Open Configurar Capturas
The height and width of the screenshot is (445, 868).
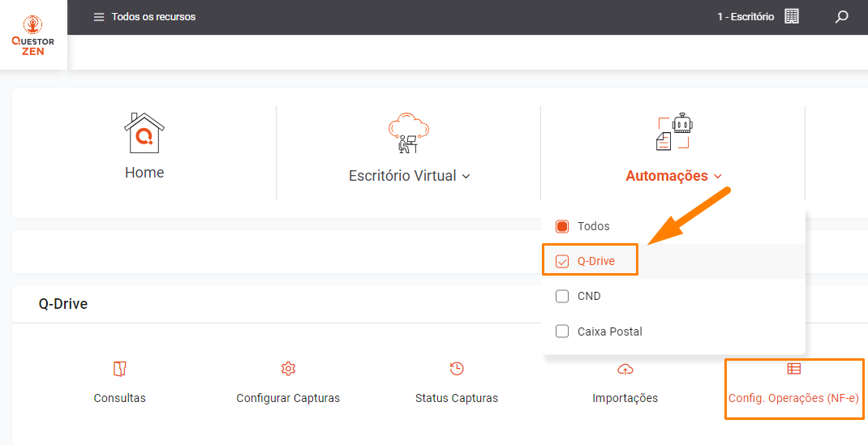288,398
